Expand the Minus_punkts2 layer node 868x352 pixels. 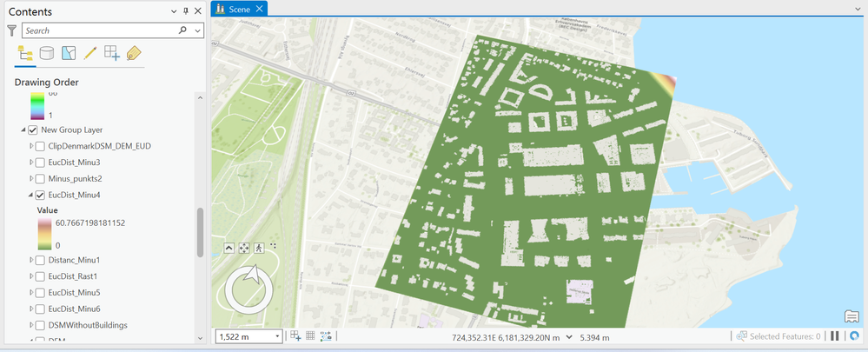[30, 179]
